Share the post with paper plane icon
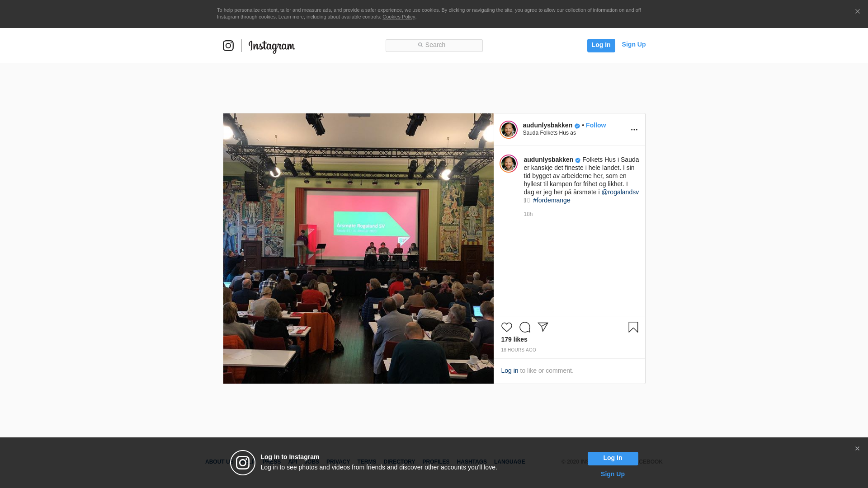The image size is (868, 488). tap(542, 327)
